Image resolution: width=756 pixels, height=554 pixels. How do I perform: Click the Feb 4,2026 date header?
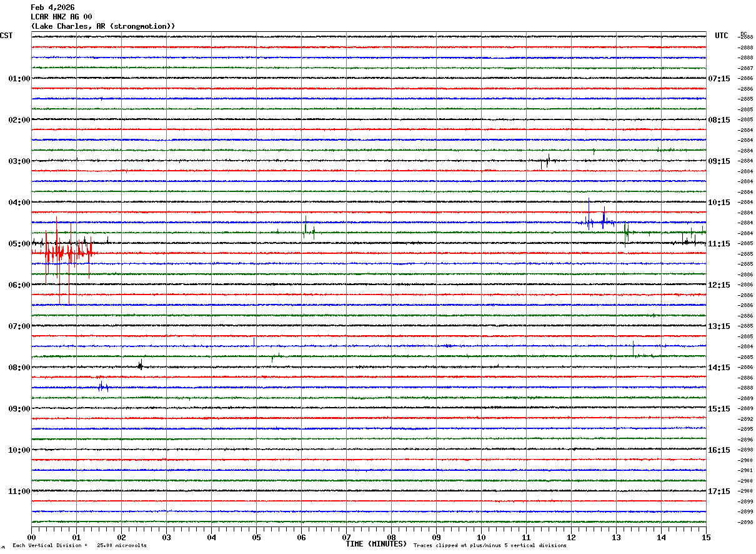coord(52,8)
